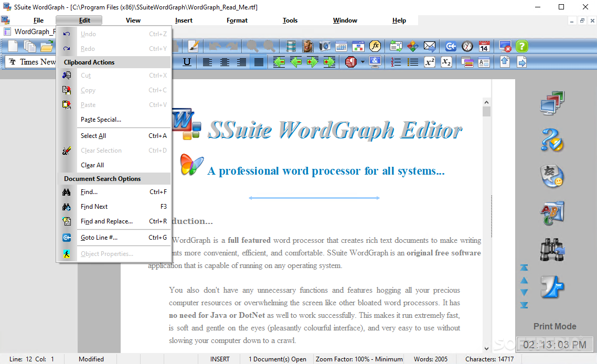Image resolution: width=597 pixels, height=364 pixels.
Task: Toggle subscript x₂ formatting
Action: pyautogui.click(x=446, y=62)
